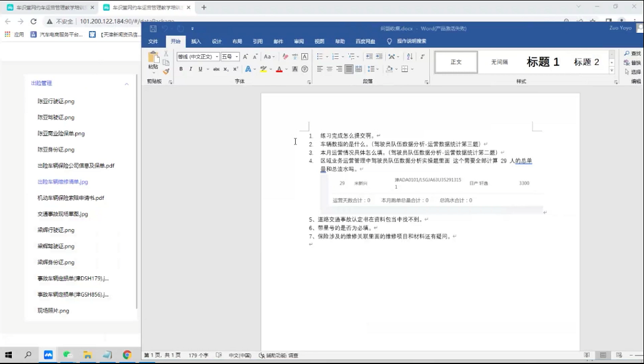The width and height of the screenshot is (644, 364).
Task: Open the 布局 ribbon tab
Action: tap(237, 41)
